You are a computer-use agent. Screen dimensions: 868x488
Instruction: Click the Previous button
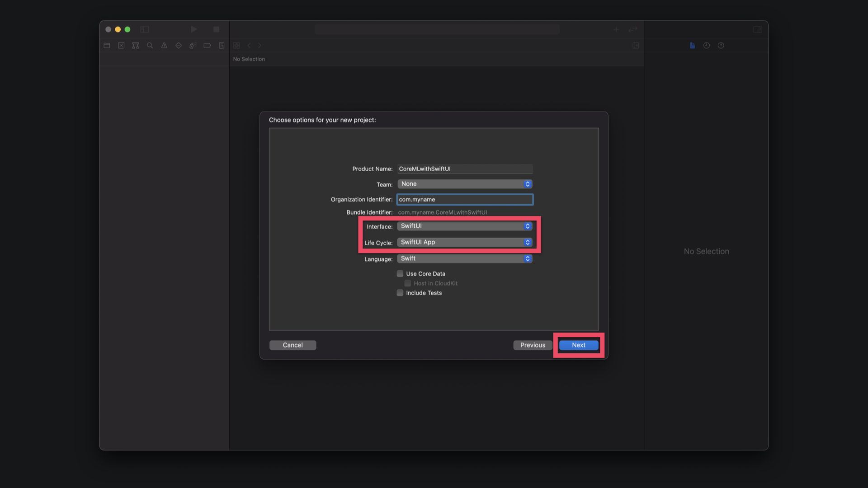[x=533, y=345]
